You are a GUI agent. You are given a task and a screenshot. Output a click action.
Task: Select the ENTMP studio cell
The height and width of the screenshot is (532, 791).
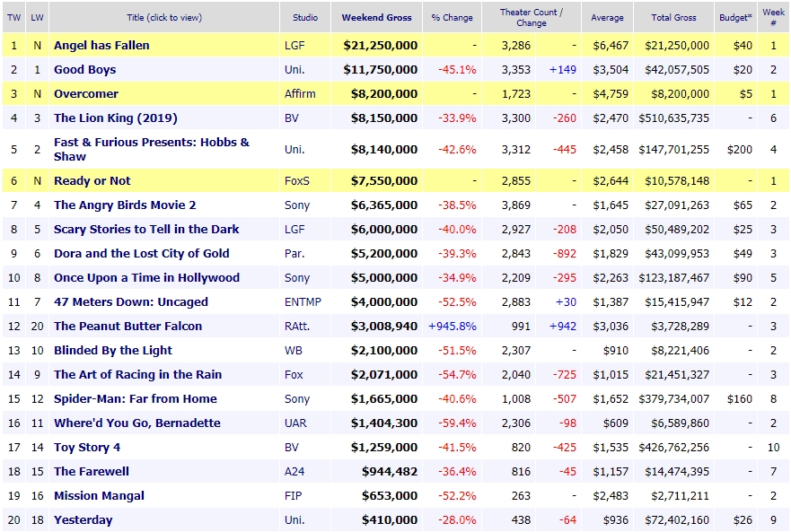coord(303,301)
